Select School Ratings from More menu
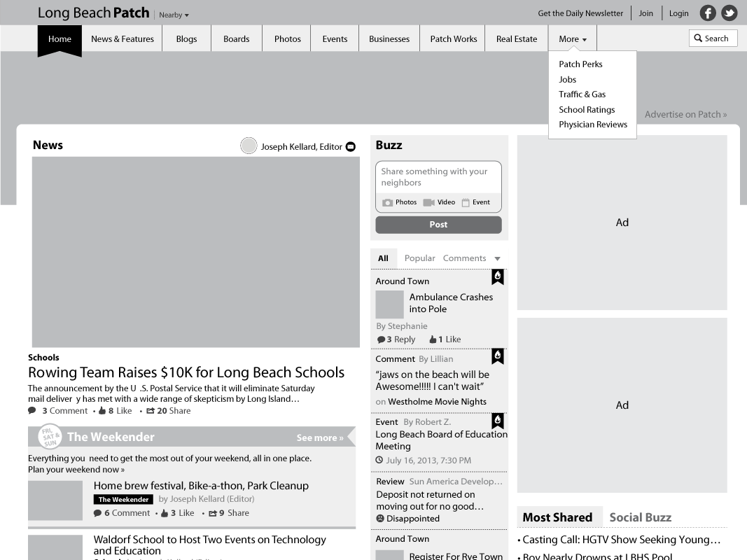 tap(587, 109)
